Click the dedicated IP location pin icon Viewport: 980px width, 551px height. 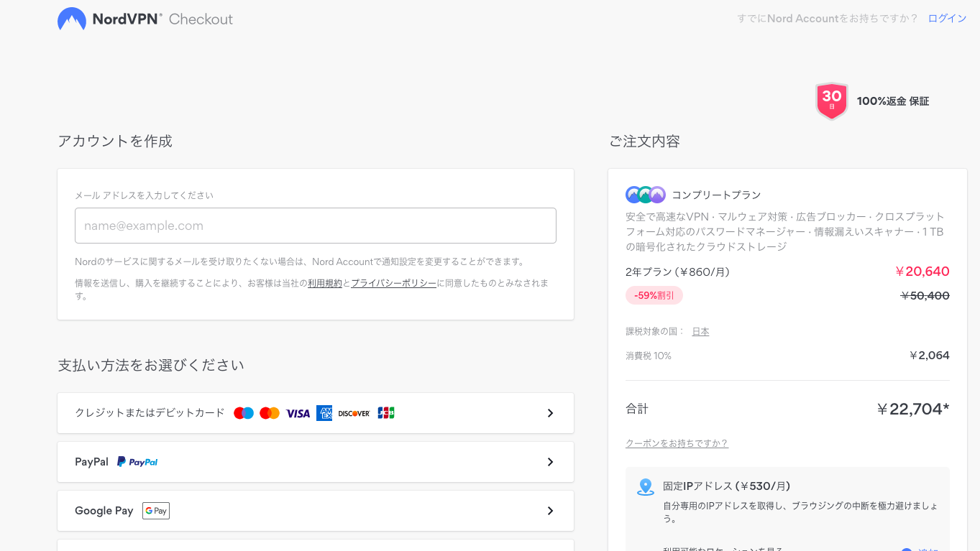click(646, 487)
